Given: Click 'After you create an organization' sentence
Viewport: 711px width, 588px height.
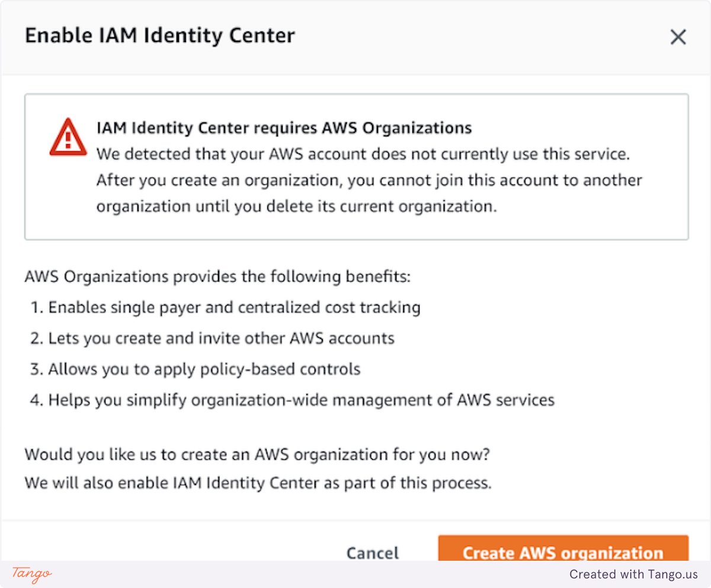Looking at the screenshot, I should coord(369,193).
